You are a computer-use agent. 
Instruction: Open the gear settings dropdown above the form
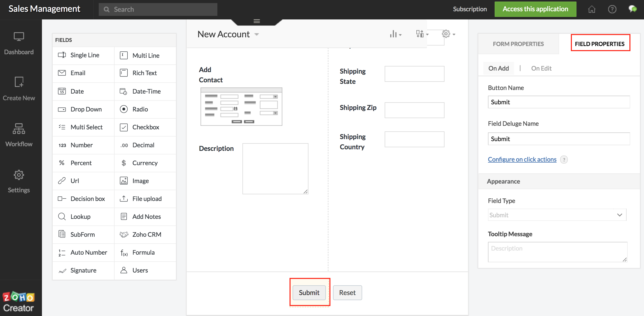pos(446,34)
